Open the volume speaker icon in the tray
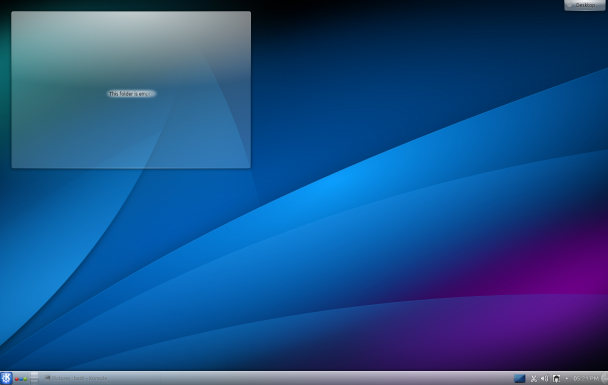 (545, 378)
